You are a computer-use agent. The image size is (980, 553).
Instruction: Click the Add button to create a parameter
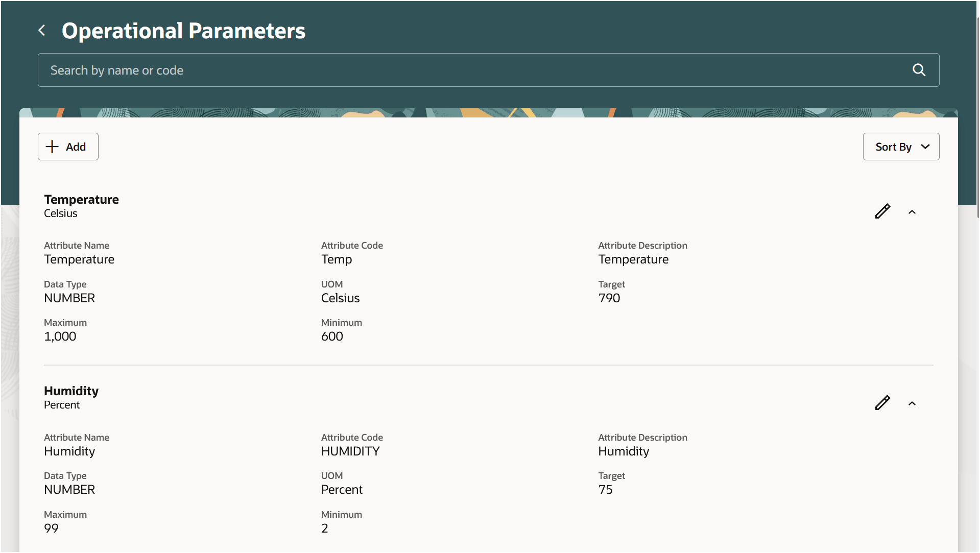[x=67, y=147]
